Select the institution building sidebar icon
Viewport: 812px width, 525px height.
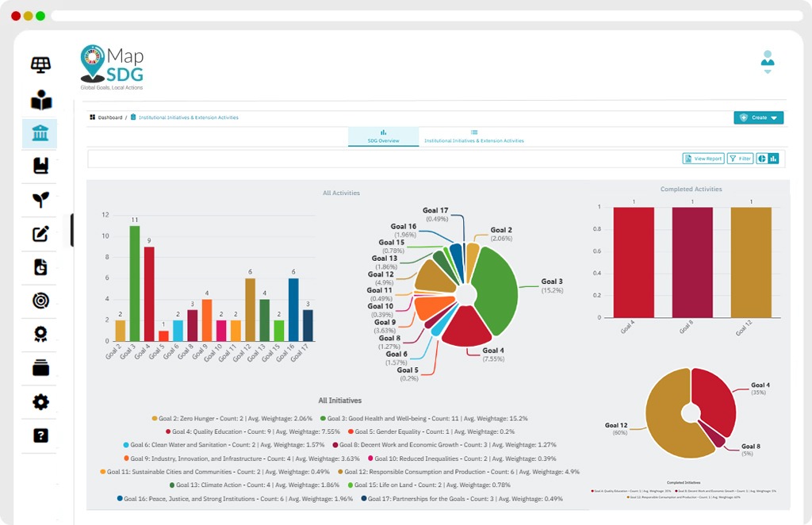[x=40, y=133]
